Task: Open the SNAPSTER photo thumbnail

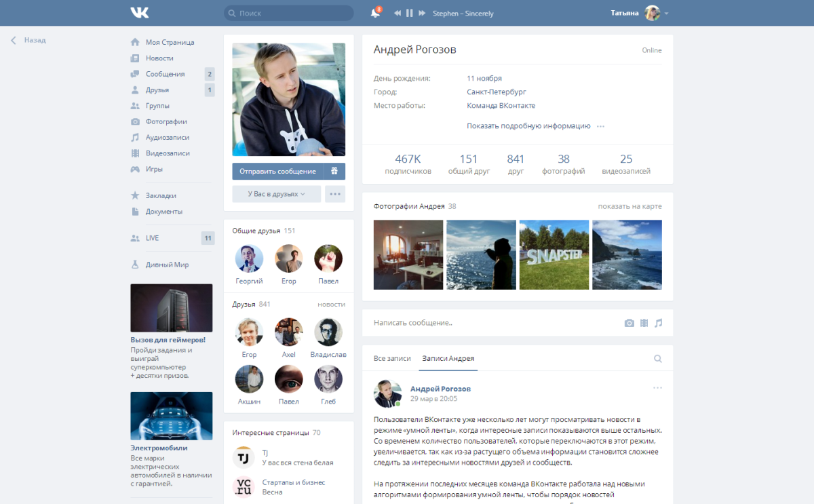Action: click(x=554, y=254)
